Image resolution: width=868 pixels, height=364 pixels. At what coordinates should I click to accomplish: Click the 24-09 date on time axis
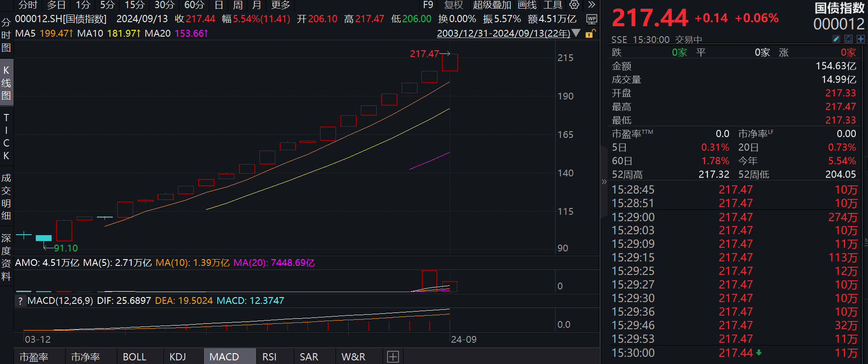464,340
